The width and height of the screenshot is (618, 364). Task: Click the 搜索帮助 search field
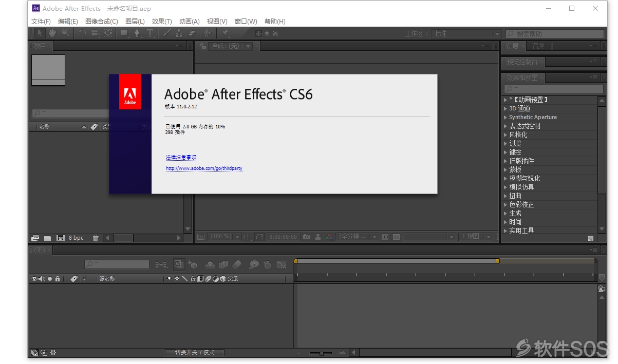(555, 33)
